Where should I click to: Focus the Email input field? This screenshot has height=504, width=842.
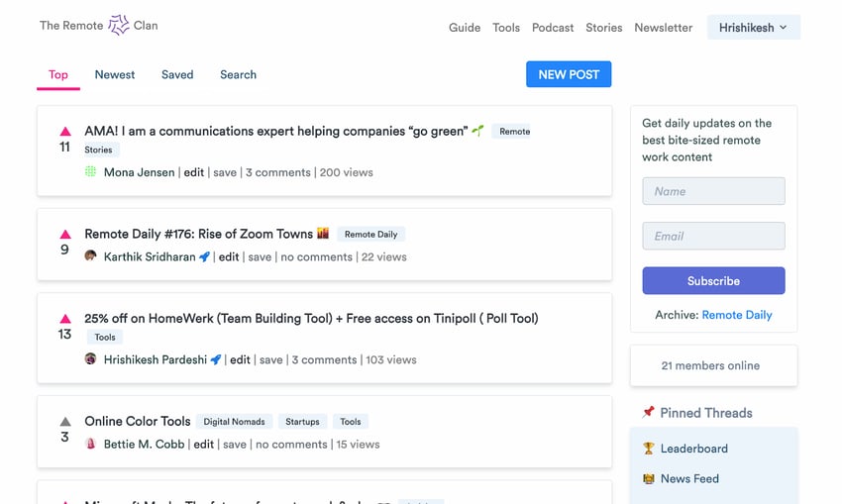[x=713, y=237]
